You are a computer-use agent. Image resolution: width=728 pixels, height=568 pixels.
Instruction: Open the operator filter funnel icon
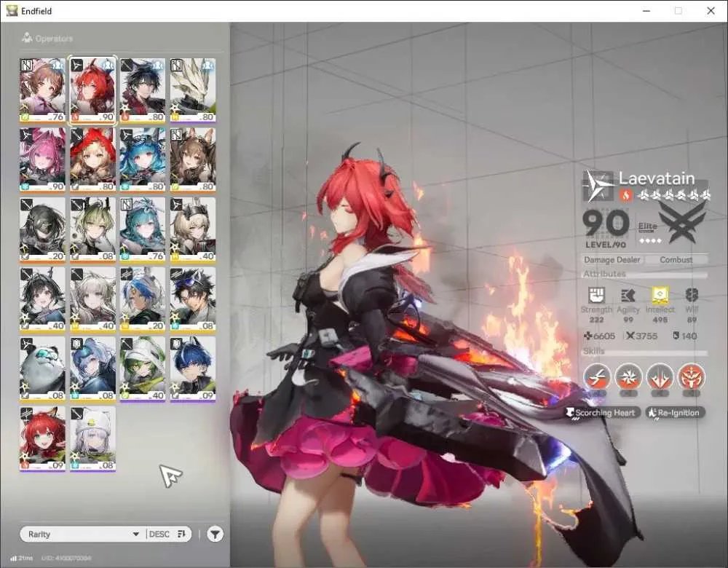pos(215,534)
